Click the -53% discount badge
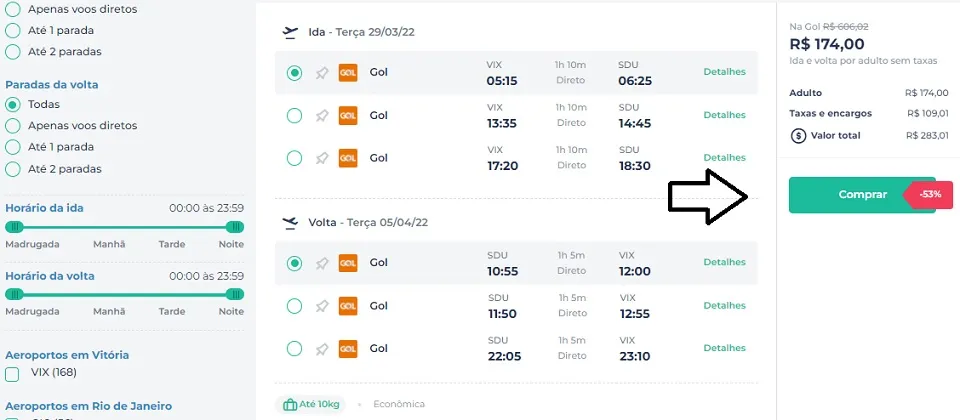Screen dimensions: 960x420 point(929,195)
